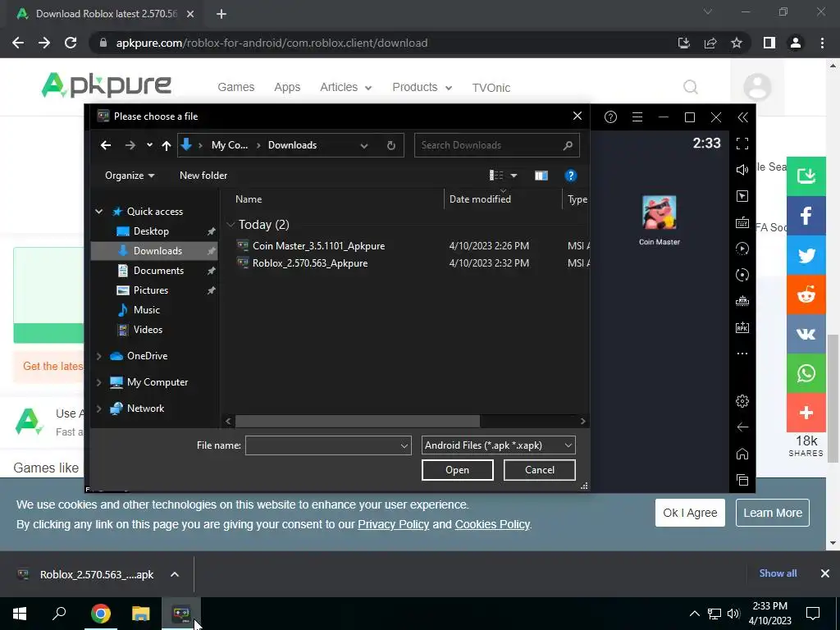Open the Cookies Policy link
The width and height of the screenshot is (840, 630).
(492, 524)
